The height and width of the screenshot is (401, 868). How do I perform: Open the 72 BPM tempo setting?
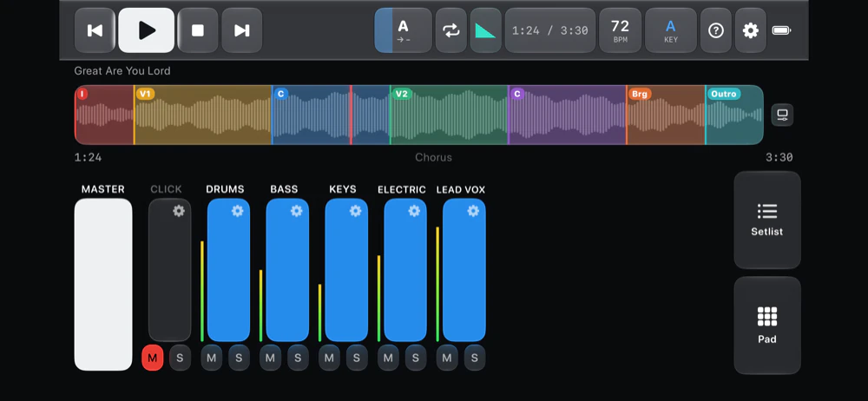pyautogui.click(x=621, y=30)
